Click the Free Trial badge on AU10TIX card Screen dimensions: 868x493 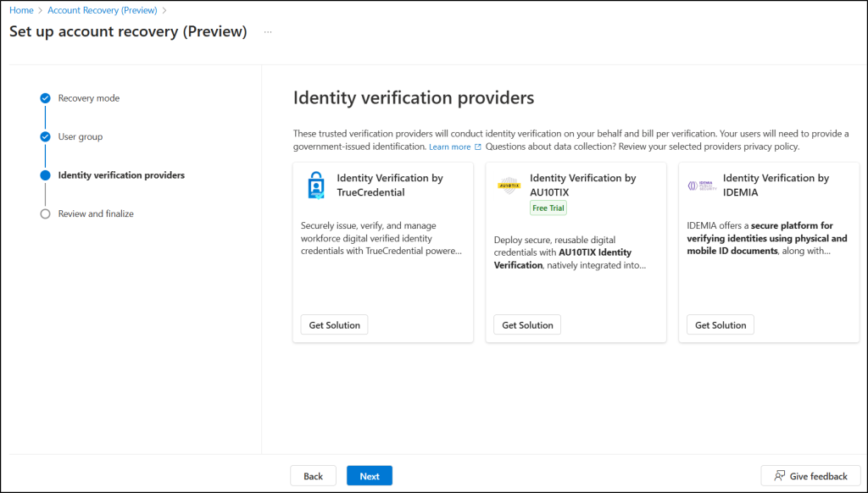[x=548, y=207]
